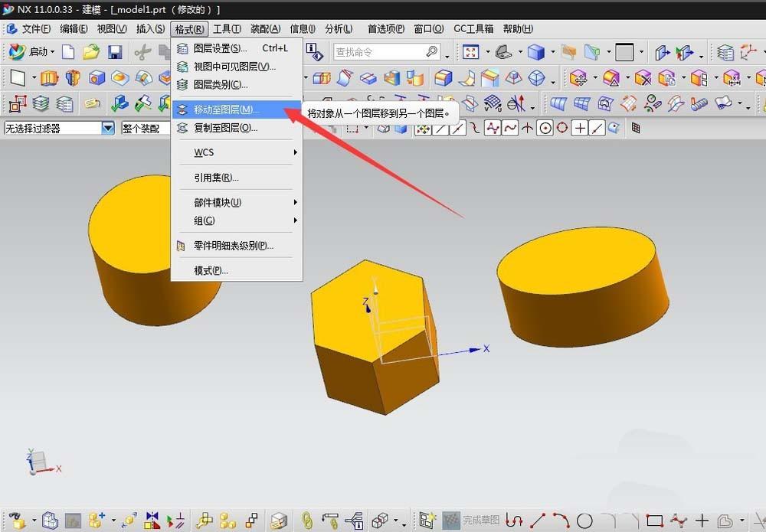Toggle the snap to quadrant point icon
The width and height of the screenshot is (766, 532).
click(562, 129)
